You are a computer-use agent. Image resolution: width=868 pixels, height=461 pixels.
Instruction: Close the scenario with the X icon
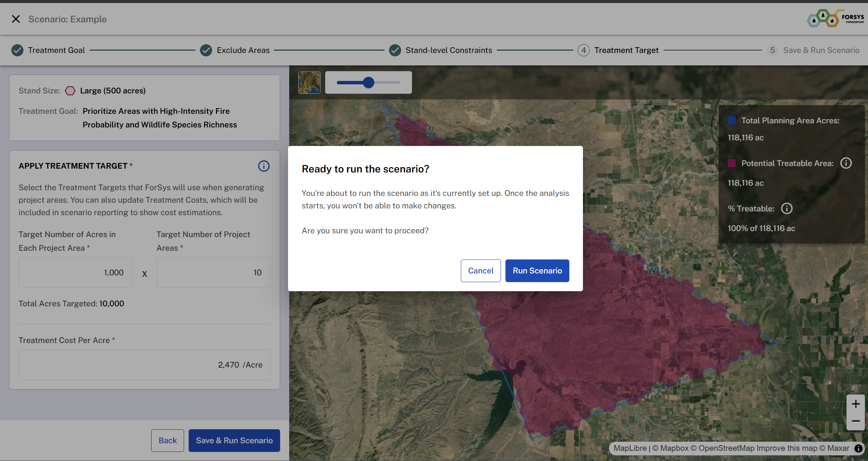(16, 19)
